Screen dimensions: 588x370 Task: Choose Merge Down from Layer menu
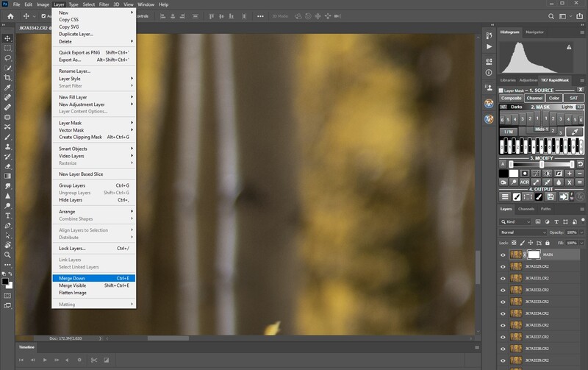[x=94, y=278]
